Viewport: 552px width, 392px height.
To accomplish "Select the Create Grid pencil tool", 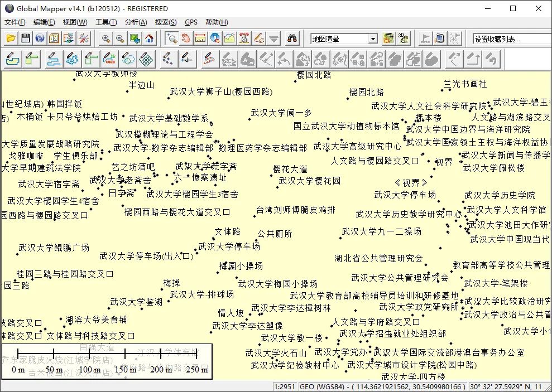I will tap(146, 59).
